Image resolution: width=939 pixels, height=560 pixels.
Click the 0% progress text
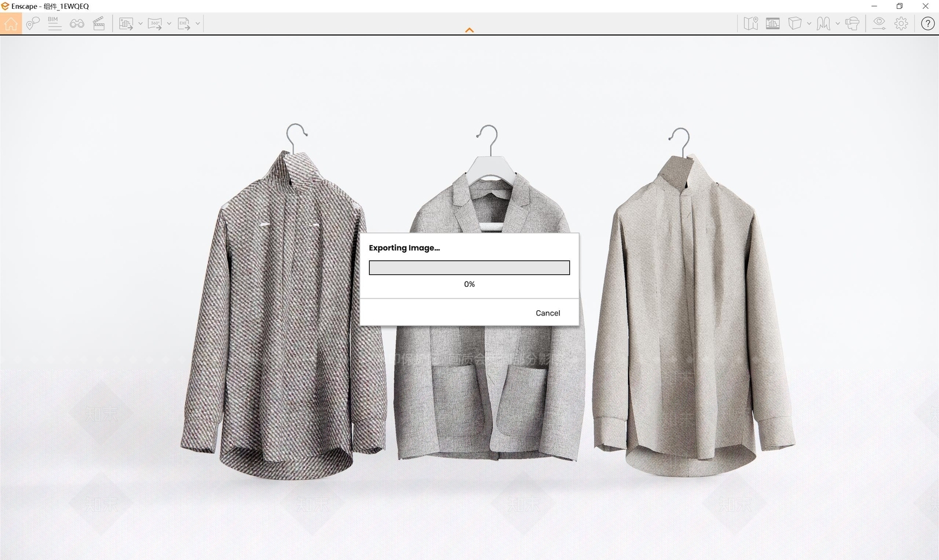click(469, 284)
